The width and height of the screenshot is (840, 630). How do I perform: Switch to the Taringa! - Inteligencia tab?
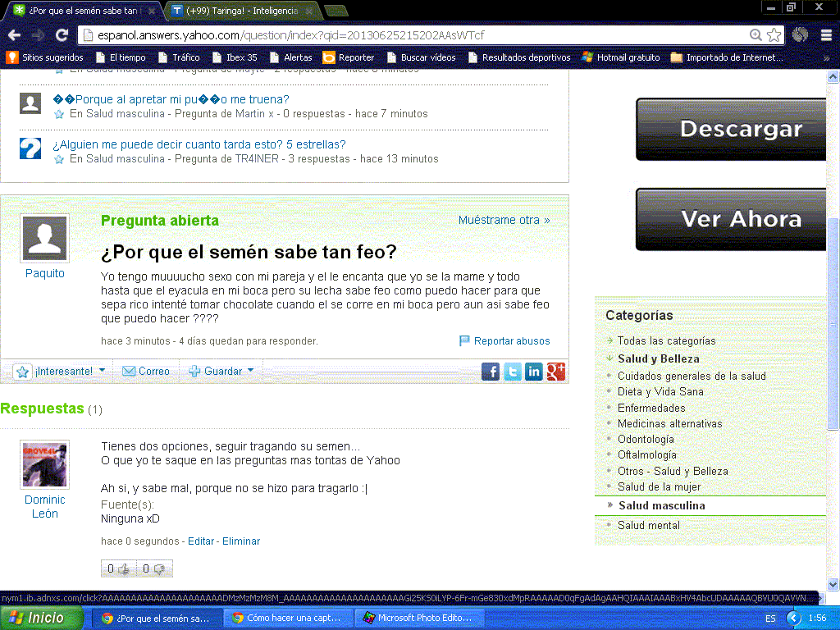(242, 11)
